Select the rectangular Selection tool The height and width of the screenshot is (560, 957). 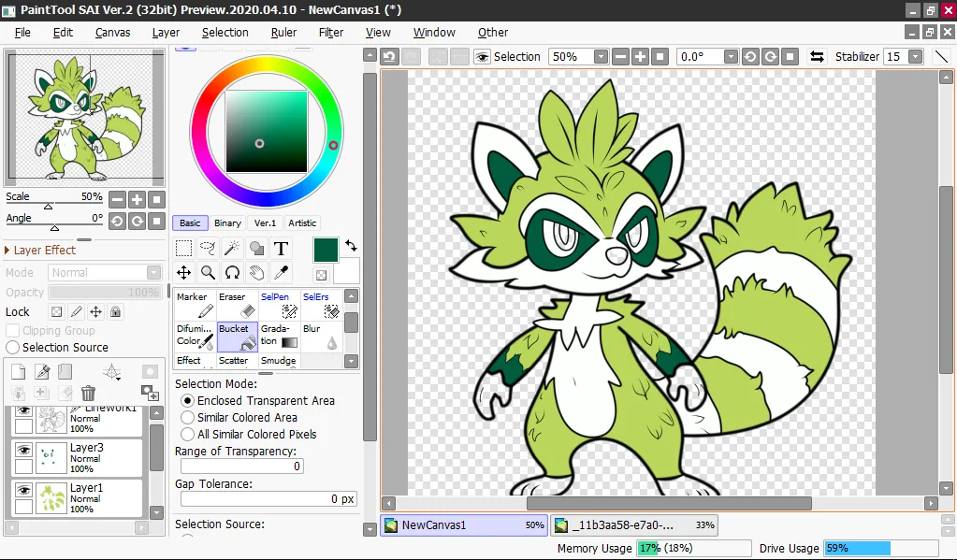pos(183,249)
